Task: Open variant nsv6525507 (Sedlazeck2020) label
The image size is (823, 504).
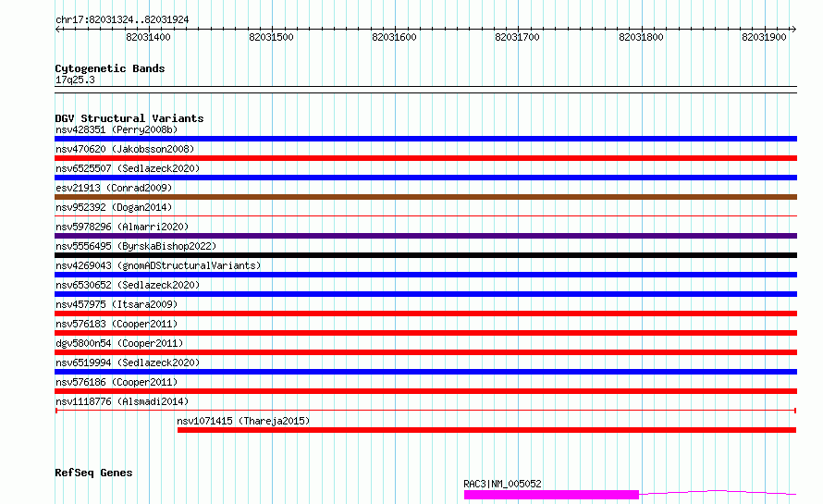Action: tap(128, 168)
